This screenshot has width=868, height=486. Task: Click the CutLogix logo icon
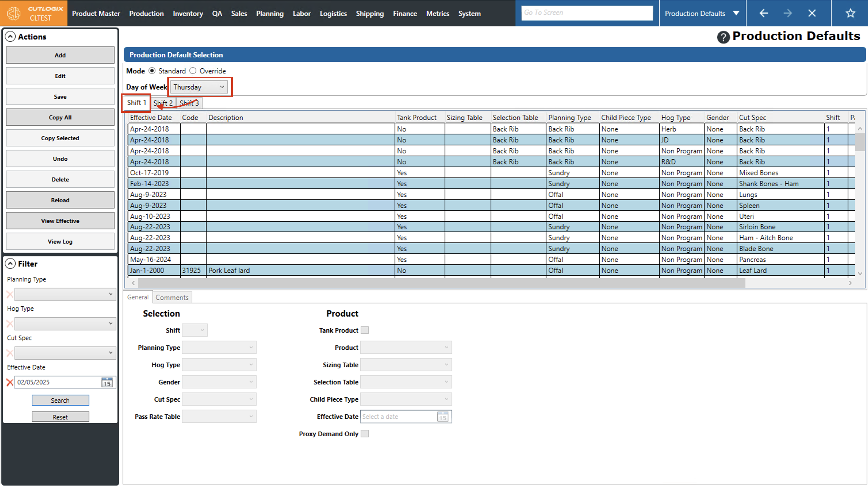[14, 13]
